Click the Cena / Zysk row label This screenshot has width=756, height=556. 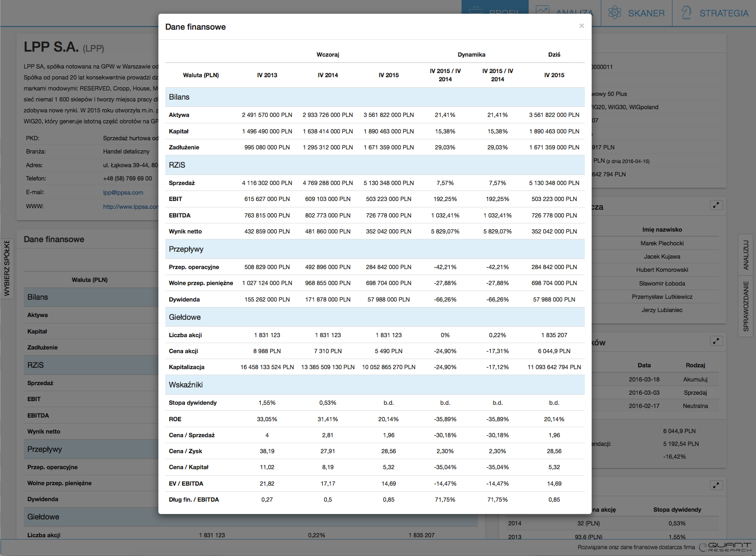click(x=185, y=451)
